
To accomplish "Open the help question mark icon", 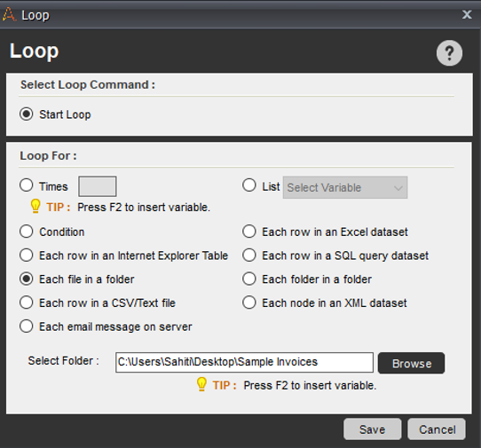I will tap(449, 53).
